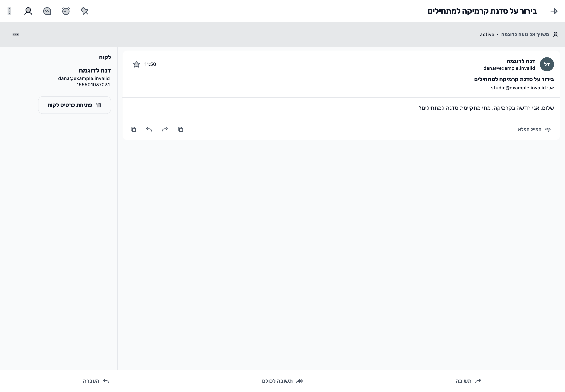Click העברה to forward the message
The width and height of the screenshot is (565, 392).
point(96,381)
